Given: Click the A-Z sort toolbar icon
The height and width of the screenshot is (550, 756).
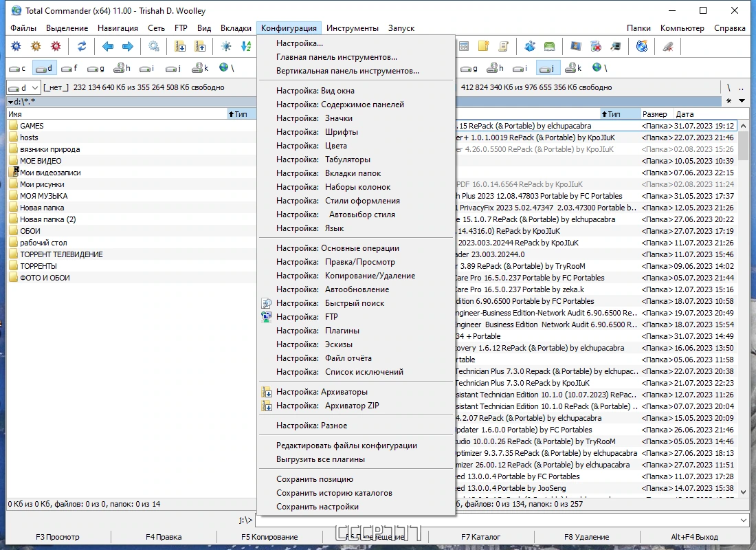Looking at the screenshot, I should 246,46.
